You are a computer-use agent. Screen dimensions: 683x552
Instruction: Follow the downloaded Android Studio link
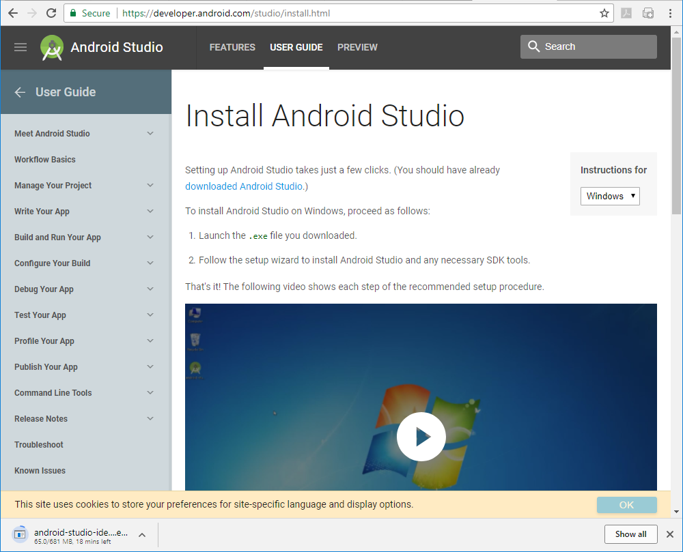pos(244,186)
